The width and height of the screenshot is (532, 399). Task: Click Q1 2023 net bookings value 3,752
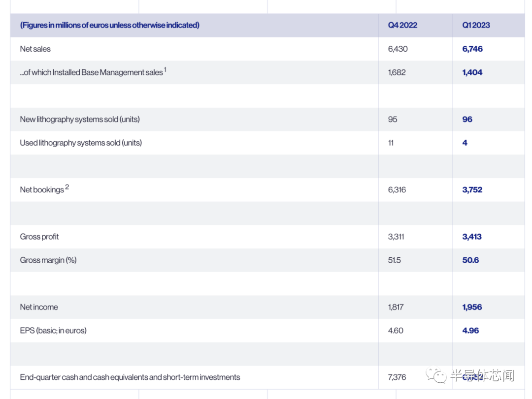point(472,189)
